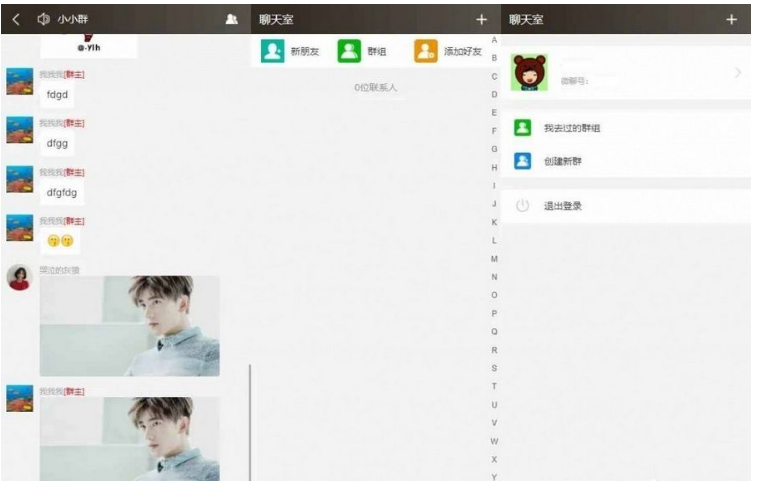Jump to letter H in index
The image size is (758, 481).
(494, 167)
